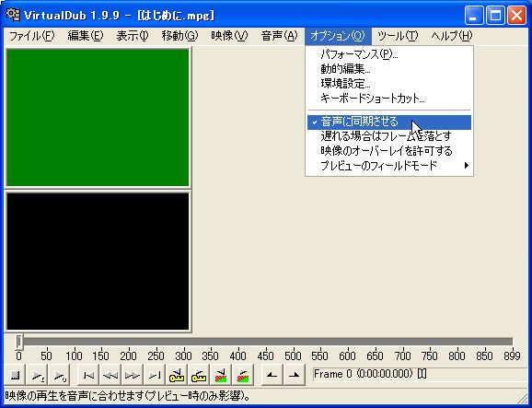Viewport: 532px width, 408px height.
Task: Minimize the VirtualDub window
Action: pyautogui.click(x=474, y=16)
